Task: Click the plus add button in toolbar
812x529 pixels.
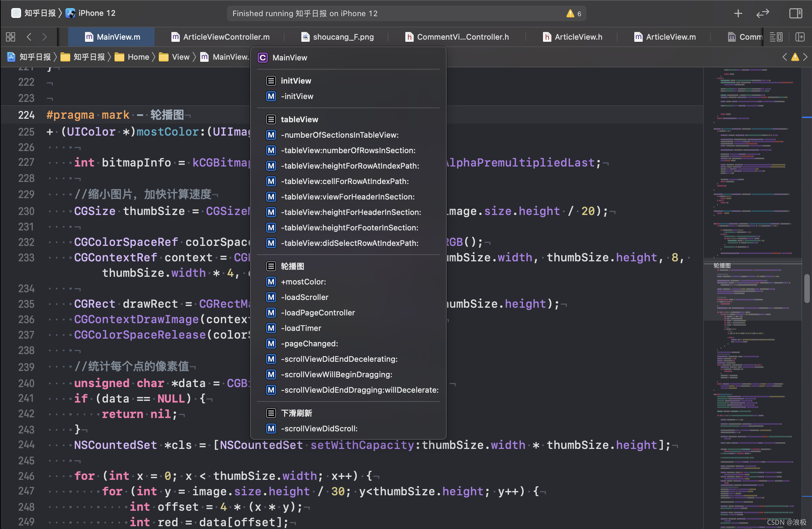Action: click(x=738, y=14)
